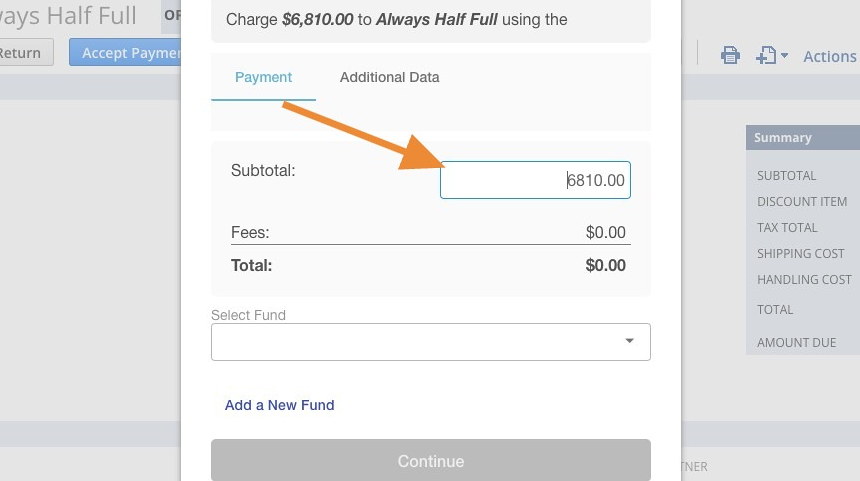Screen dimensions: 860x481
Task: Open the Actions menu
Action: pos(830,56)
